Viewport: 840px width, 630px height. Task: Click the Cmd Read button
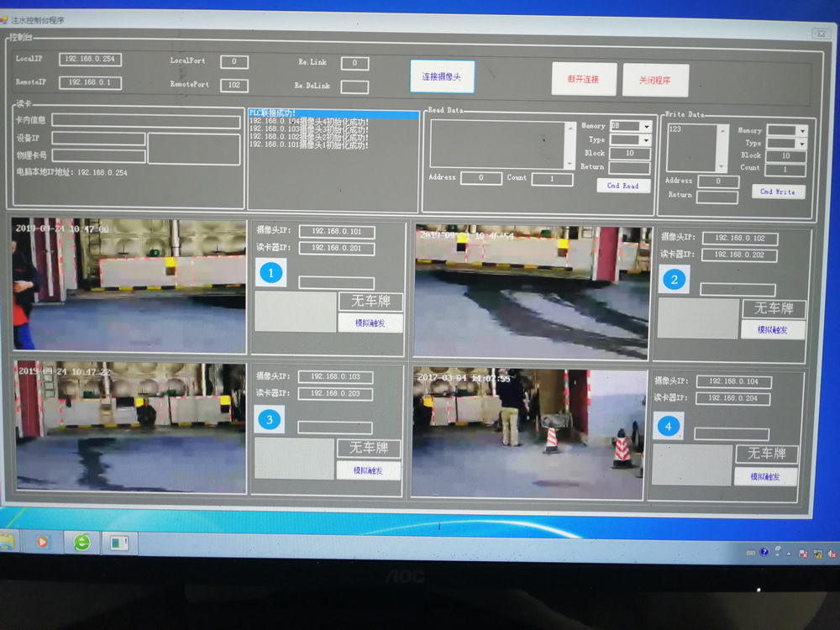623,186
